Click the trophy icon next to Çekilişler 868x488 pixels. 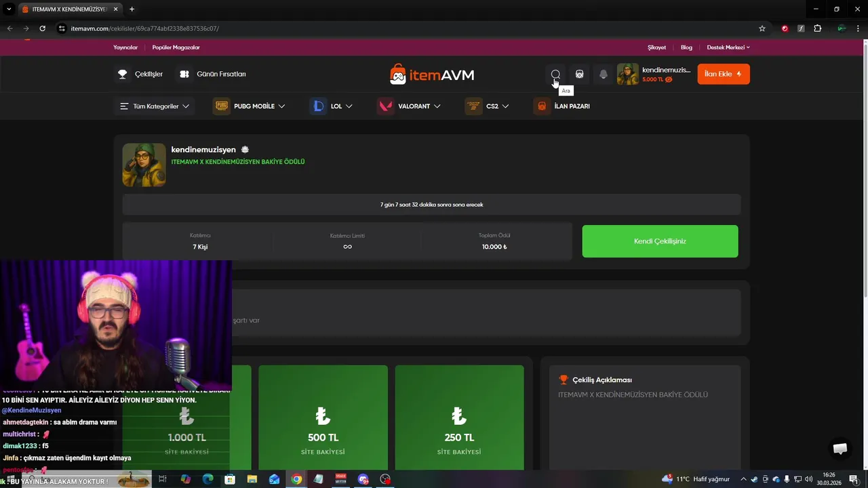(123, 74)
